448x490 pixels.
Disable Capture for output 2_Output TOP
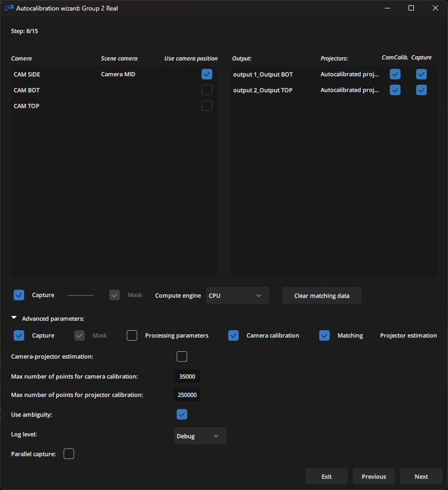[x=421, y=90]
